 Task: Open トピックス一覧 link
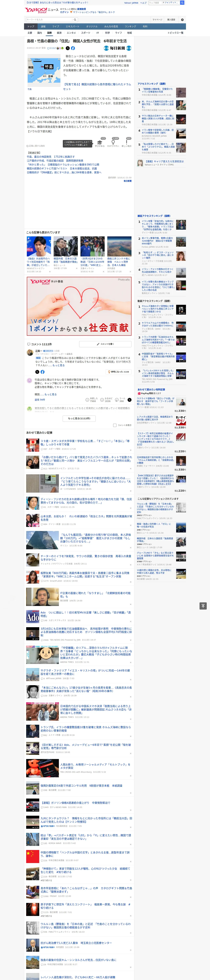tap(175, 33)
